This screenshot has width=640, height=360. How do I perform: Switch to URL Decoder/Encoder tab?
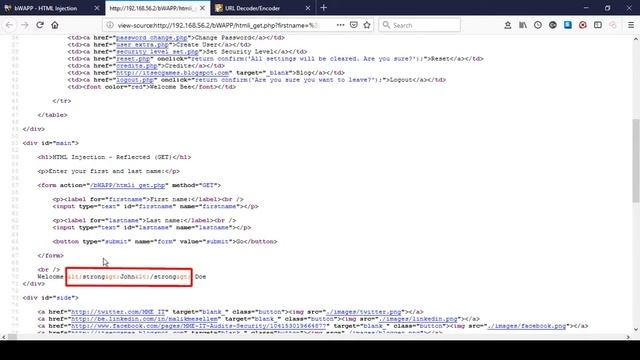(x=263, y=8)
